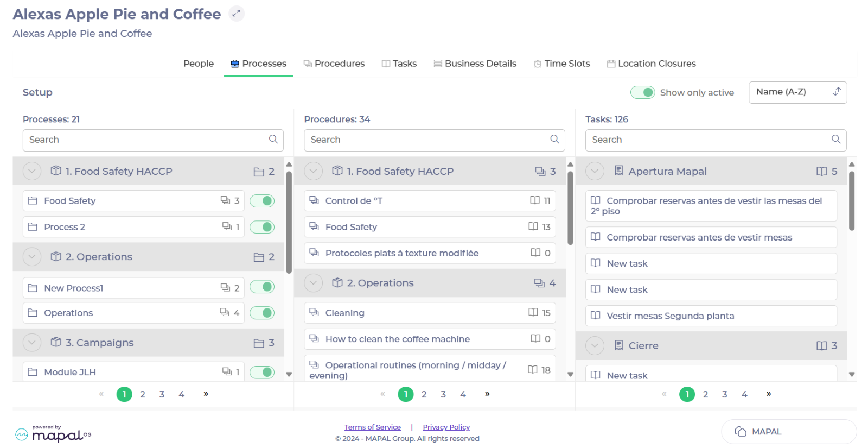The width and height of the screenshot is (868, 448).
Task: Click the mapal OS logo in footer
Action: click(53, 434)
